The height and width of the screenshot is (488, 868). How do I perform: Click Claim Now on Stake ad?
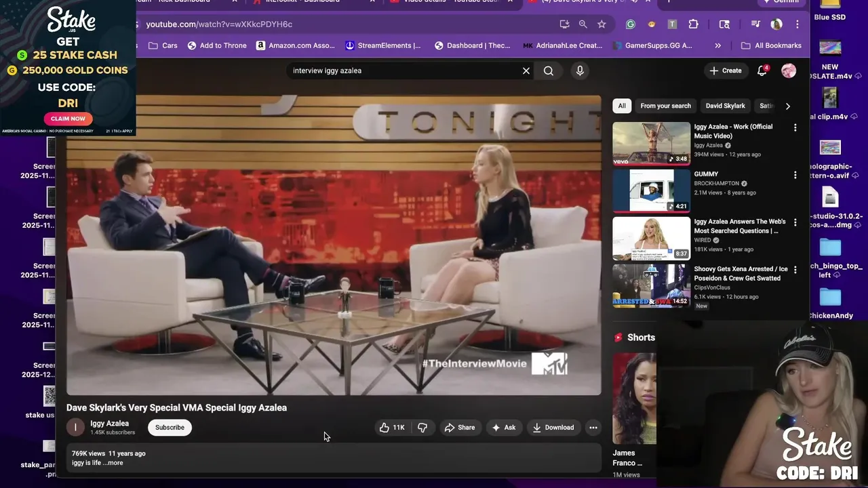[68, 119]
